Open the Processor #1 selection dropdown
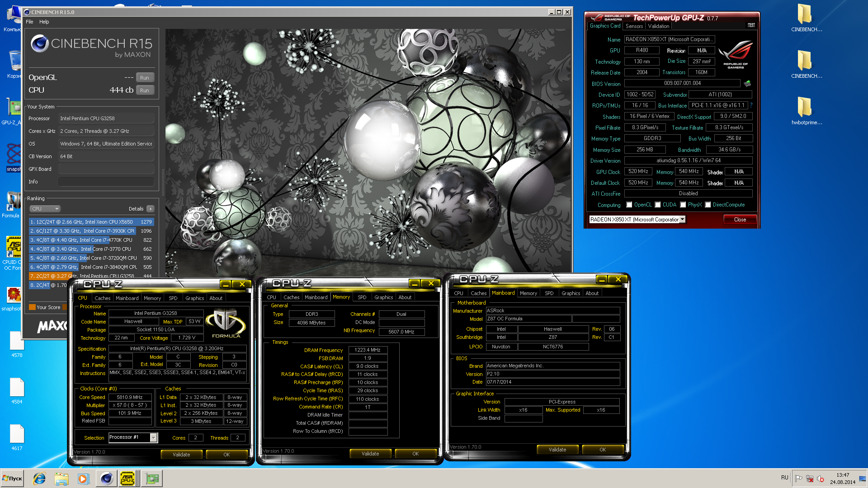The image size is (868, 488). click(154, 437)
